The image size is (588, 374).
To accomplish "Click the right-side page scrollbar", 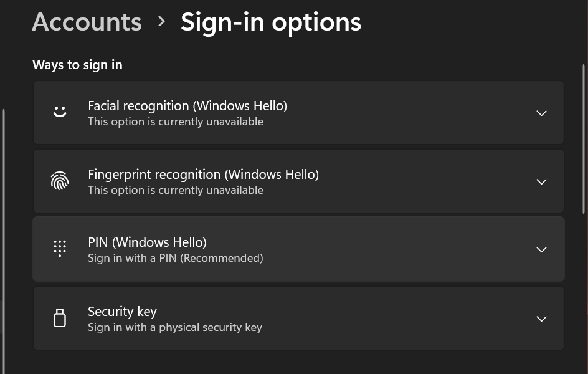I will coord(584,137).
